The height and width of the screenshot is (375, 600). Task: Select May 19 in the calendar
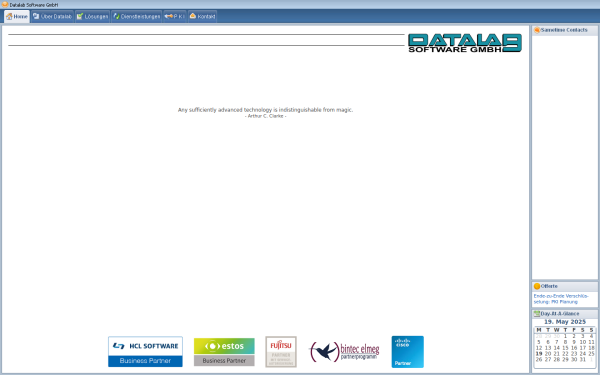click(x=539, y=354)
